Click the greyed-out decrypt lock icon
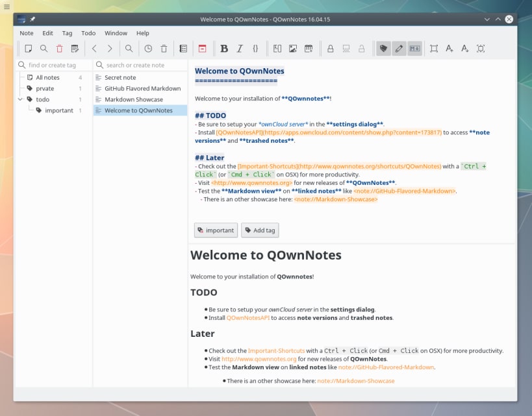This screenshot has height=416, width=532. 362,49
